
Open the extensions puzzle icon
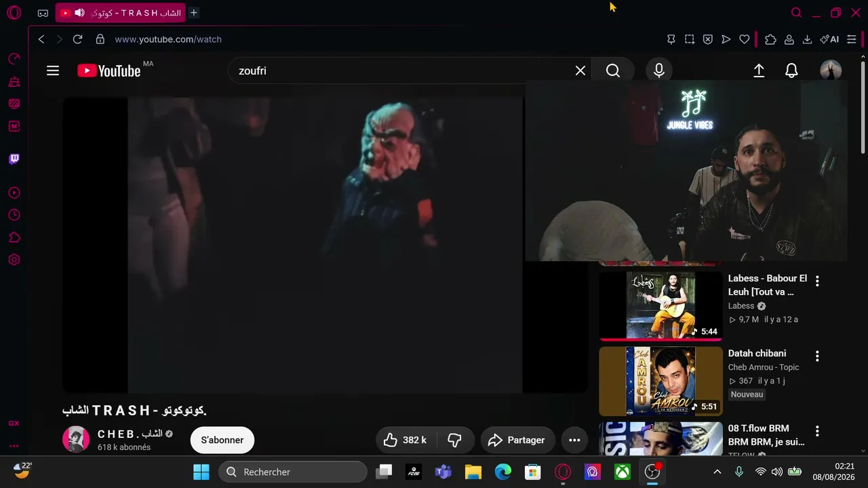(770, 39)
